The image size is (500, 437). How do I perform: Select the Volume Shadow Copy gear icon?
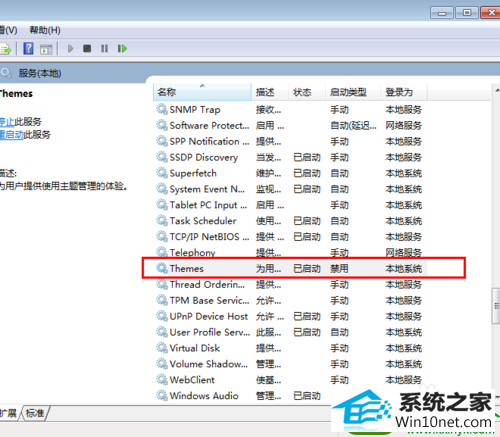click(162, 364)
